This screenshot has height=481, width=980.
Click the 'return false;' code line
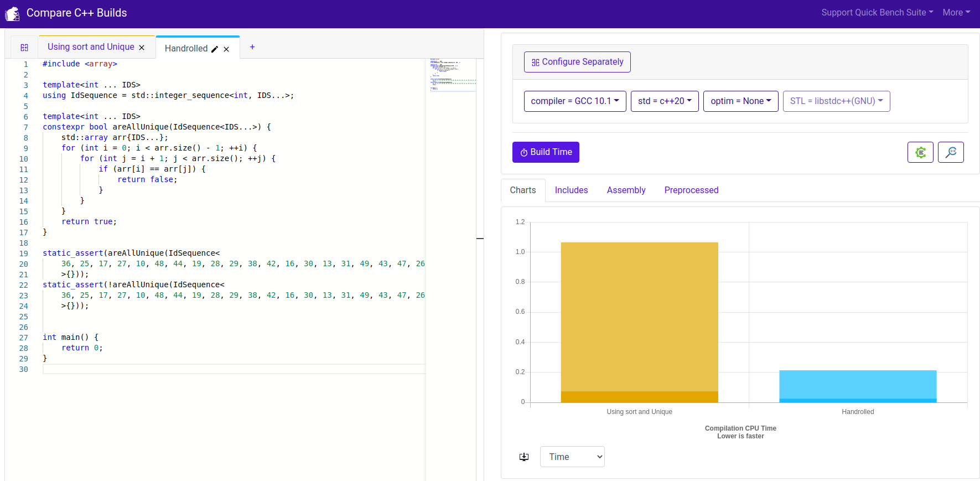point(147,180)
